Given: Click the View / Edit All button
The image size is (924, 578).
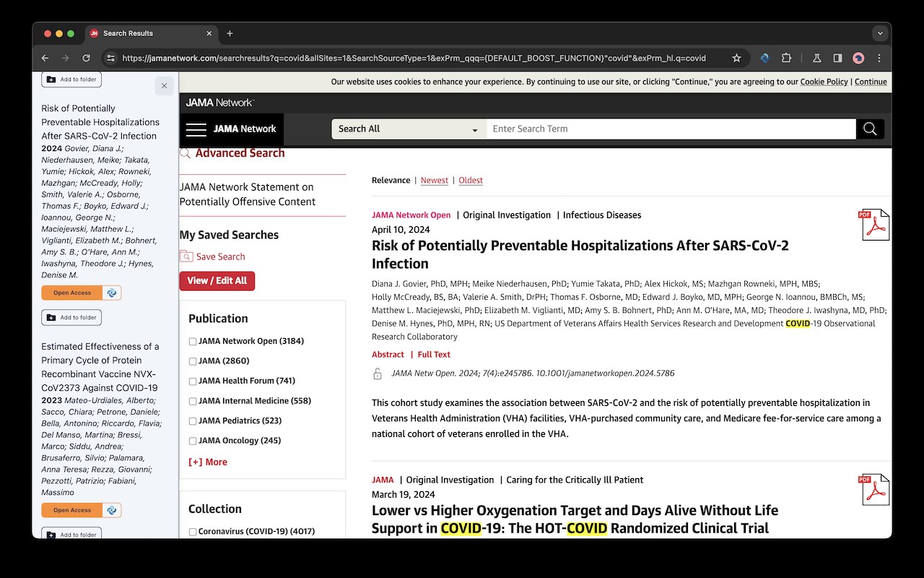Looking at the screenshot, I should [217, 281].
